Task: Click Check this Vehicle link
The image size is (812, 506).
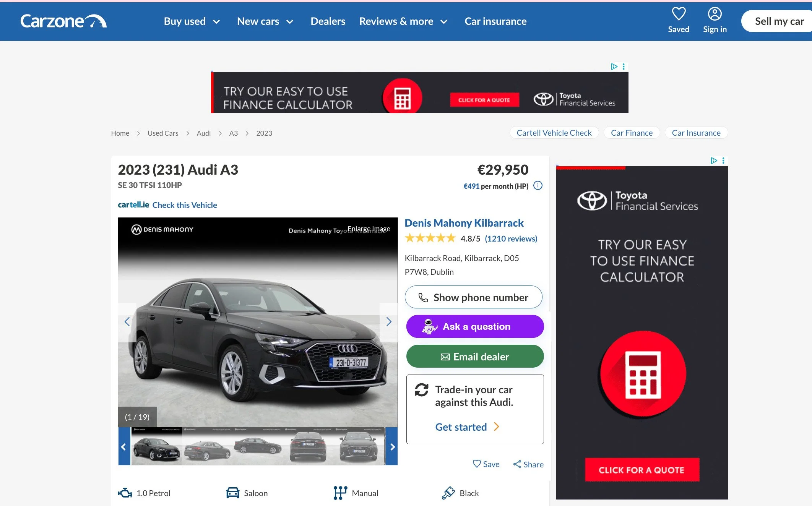Action: point(185,205)
